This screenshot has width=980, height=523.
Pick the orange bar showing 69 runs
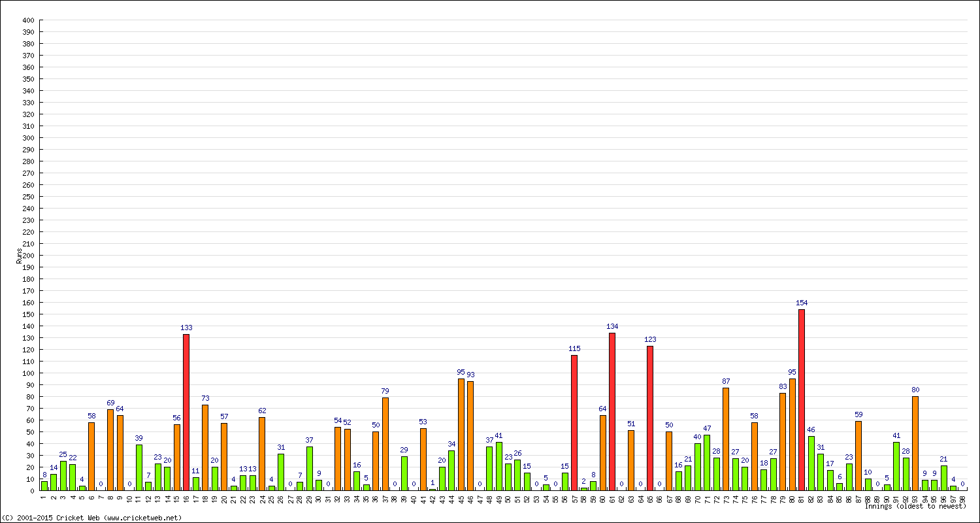pyautogui.click(x=110, y=450)
